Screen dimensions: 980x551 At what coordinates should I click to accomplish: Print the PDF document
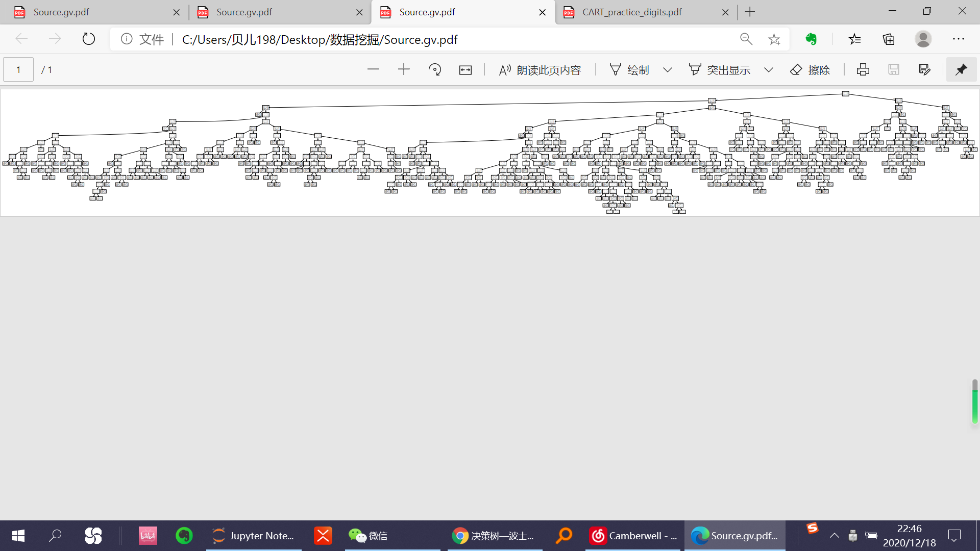(863, 70)
